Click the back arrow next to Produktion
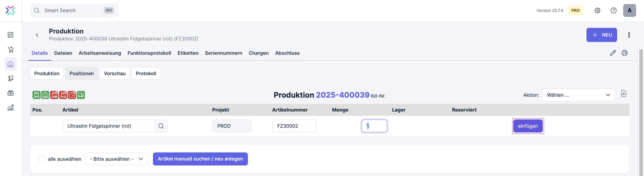This screenshot has width=644, height=176. 37,35
